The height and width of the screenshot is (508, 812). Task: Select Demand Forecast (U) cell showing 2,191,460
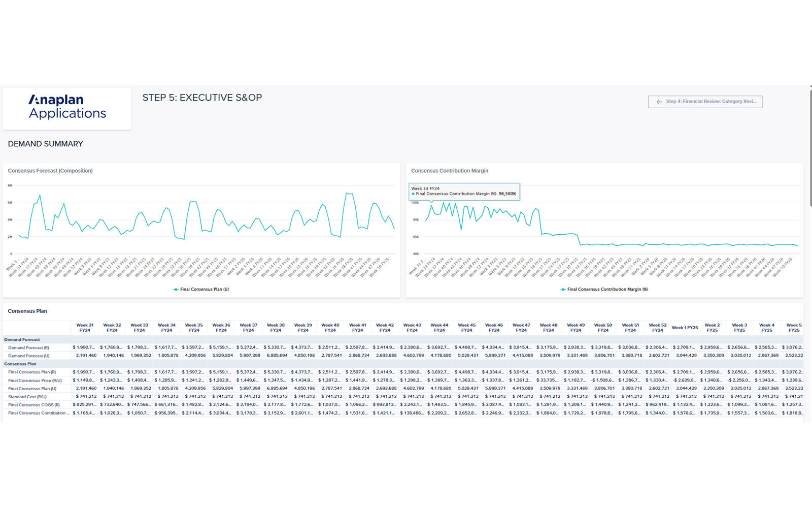86,356
